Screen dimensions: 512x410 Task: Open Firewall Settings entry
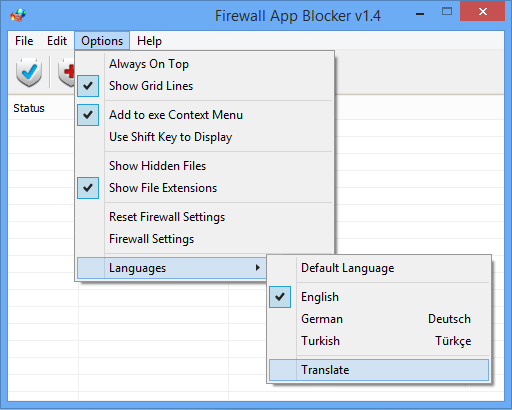205,239
